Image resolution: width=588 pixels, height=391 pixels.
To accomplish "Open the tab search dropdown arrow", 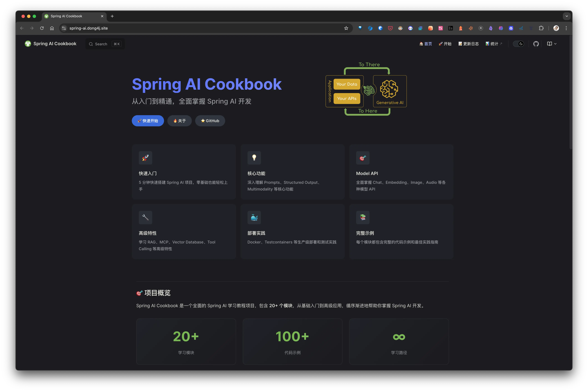I will (x=567, y=16).
